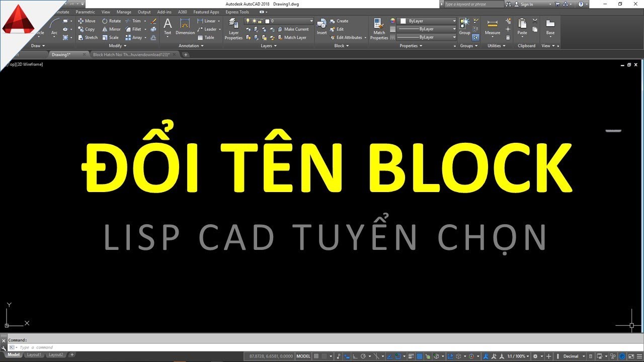Click the Insert block tool
This screenshot has height=362, width=644.
[x=321, y=27]
